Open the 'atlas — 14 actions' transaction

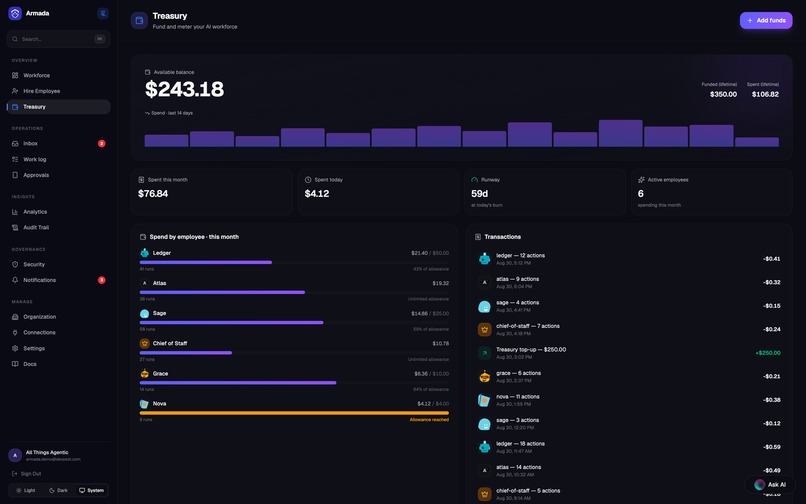(x=629, y=471)
